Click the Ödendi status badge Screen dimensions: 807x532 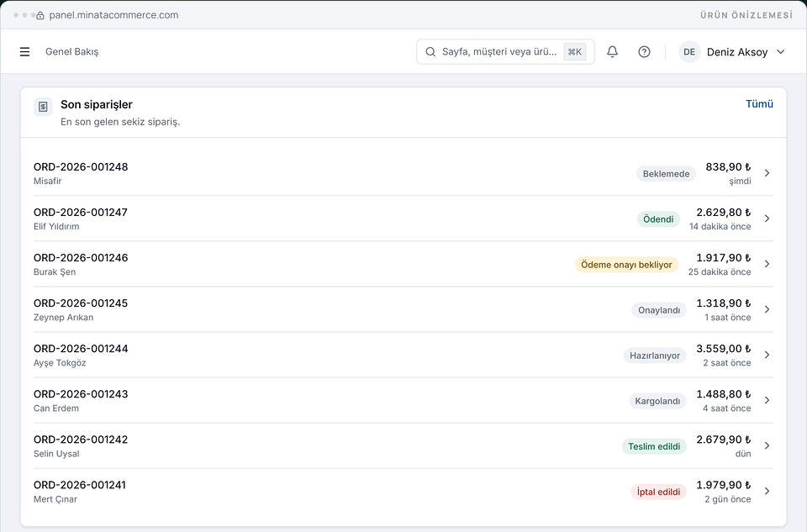(658, 219)
